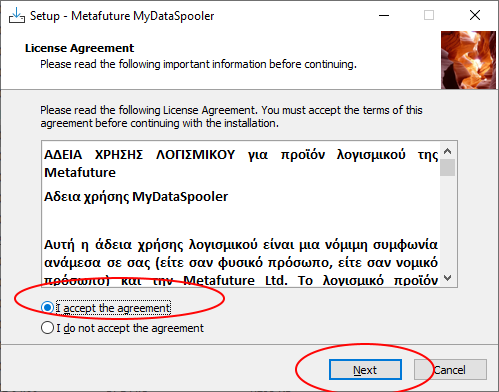Viewport: 499px width, 392px height.
Task: Click the "ΑΔΕΙΑ ΧΡΗΣΗΣ ΛΟΓΙΣΜΙΚΟΥ" heading text
Action: click(x=140, y=155)
